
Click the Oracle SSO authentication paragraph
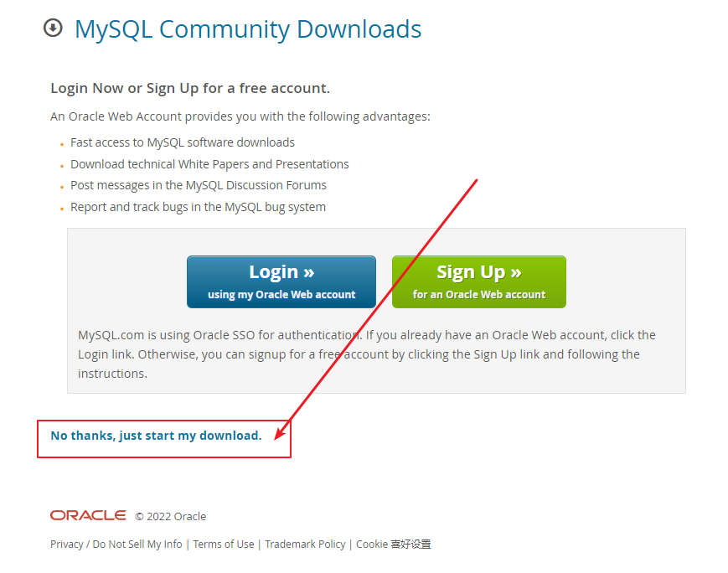[367, 354]
